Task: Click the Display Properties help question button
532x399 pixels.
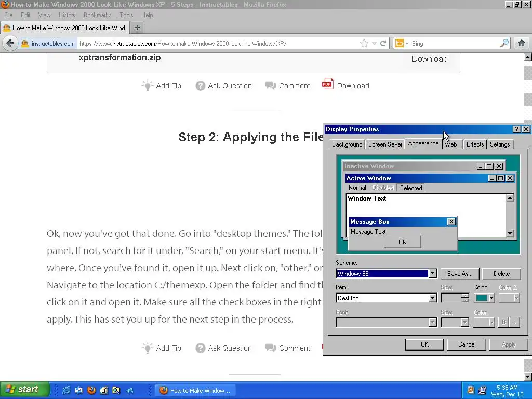Action: coord(517,129)
